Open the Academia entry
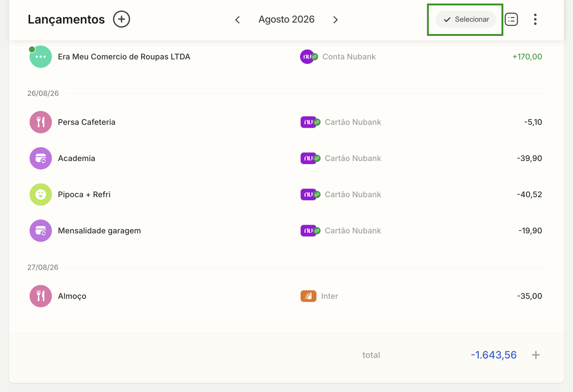Viewport: 573px width, 392px height. point(76,158)
